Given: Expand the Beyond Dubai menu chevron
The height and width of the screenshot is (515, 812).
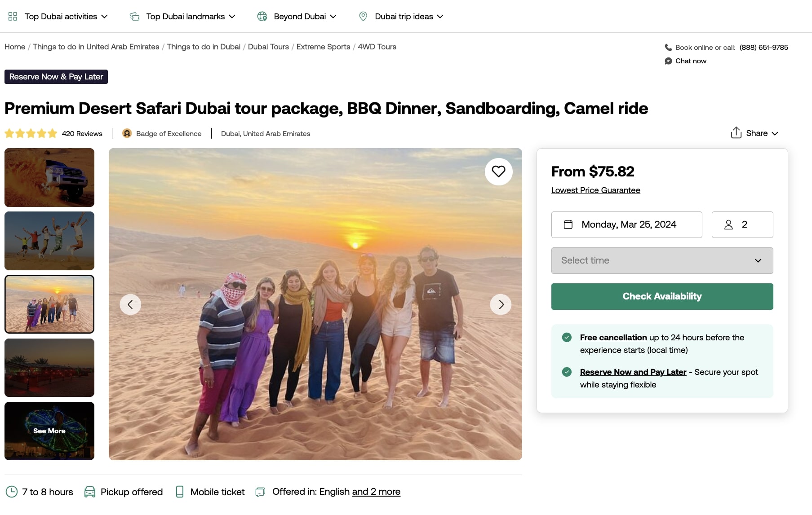Looking at the screenshot, I should coord(333,16).
